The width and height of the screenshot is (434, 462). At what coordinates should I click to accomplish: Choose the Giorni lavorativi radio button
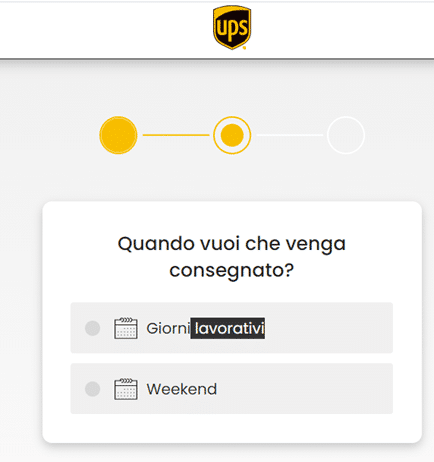[92, 328]
